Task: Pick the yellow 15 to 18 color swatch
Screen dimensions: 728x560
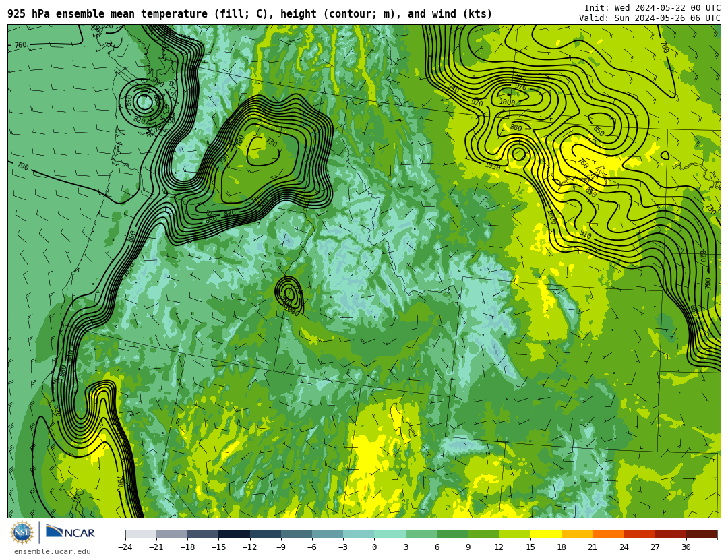Action: [545, 534]
